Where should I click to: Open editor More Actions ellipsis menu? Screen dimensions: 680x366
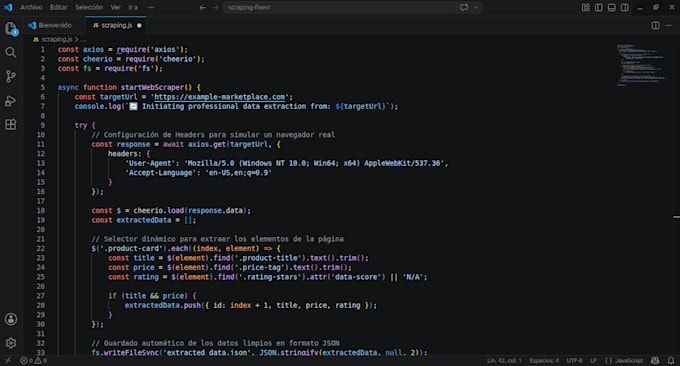coord(668,26)
